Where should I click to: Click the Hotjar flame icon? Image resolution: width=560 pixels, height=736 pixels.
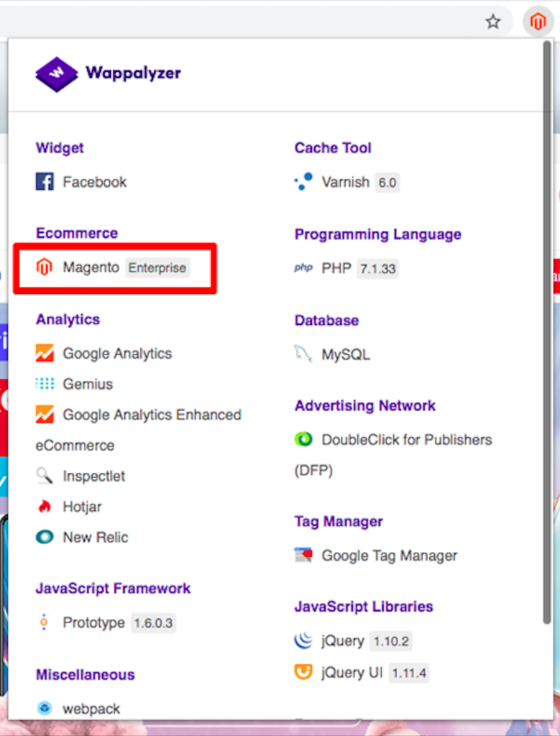pyautogui.click(x=45, y=507)
